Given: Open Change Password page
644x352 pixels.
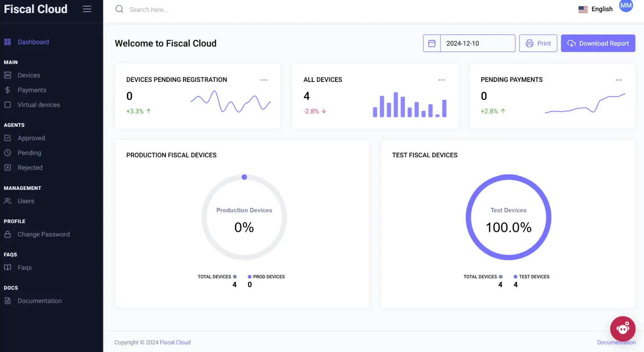Looking at the screenshot, I should pos(44,234).
